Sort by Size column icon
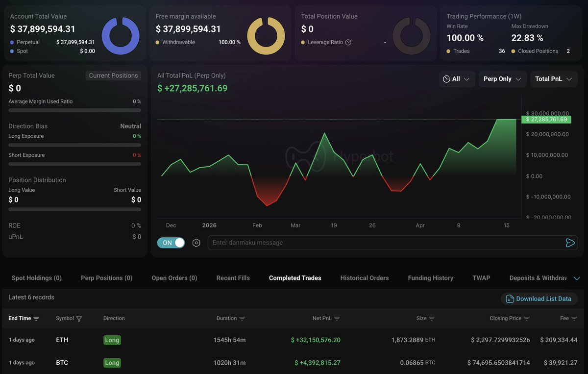The image size is (588, 374). 432,319
